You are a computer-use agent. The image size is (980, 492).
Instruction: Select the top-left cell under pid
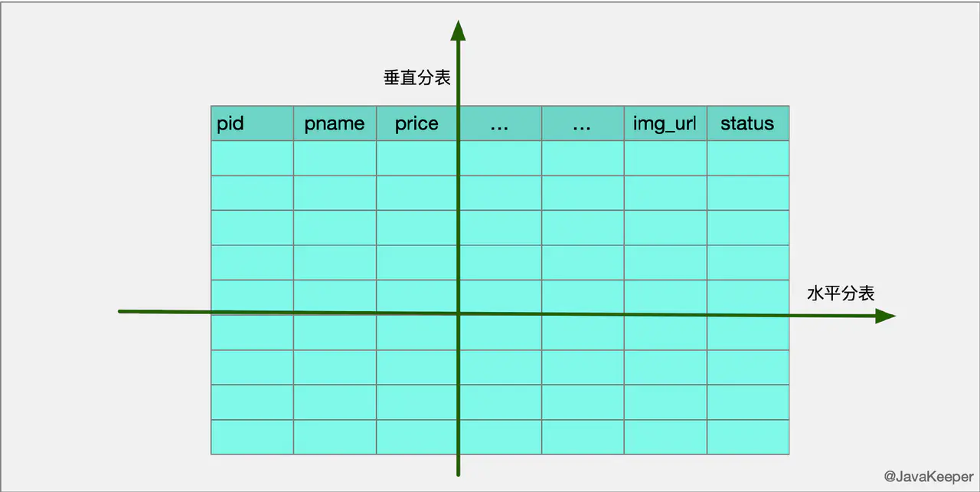tap(251, 159)
